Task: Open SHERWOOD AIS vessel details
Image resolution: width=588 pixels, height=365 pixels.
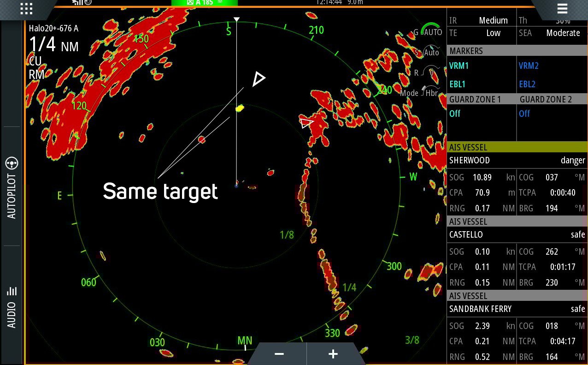Action: [x=517, y=161]
